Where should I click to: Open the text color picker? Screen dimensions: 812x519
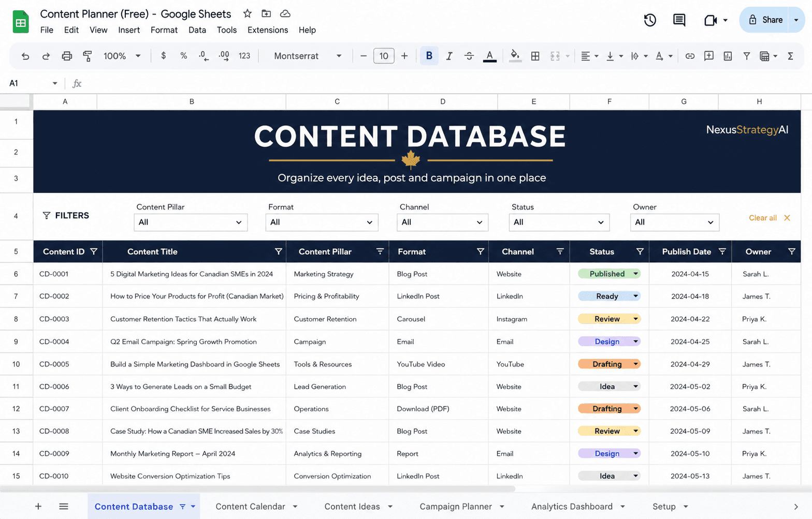coord(490,56)
